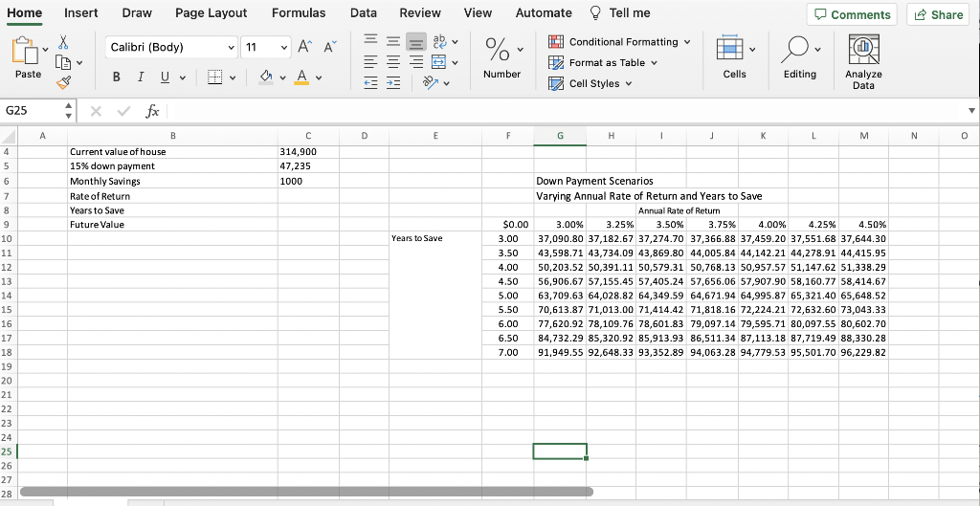
Task: Click the Tell me lightbulb
Action: click(x=596, y=13)
